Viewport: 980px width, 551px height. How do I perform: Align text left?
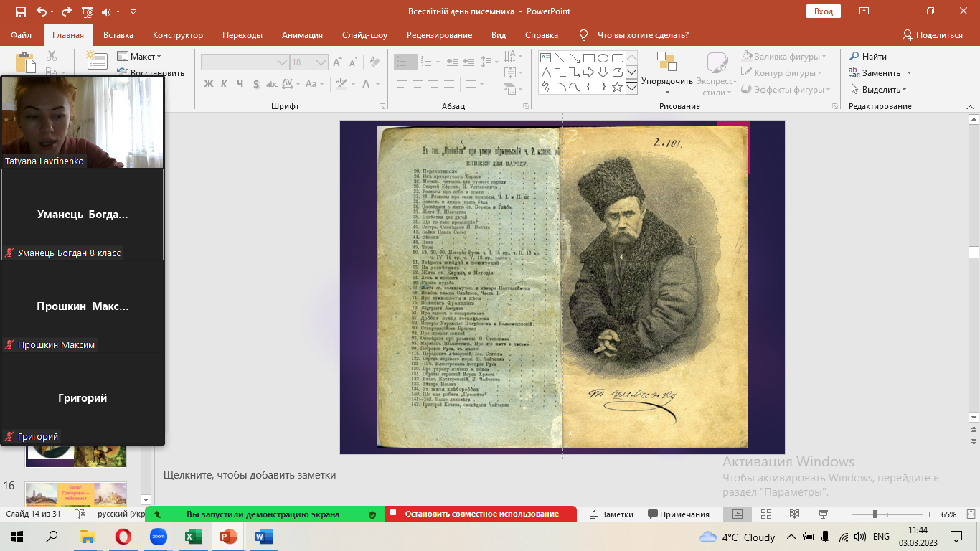pyautogui.click(x=402, y=84)
